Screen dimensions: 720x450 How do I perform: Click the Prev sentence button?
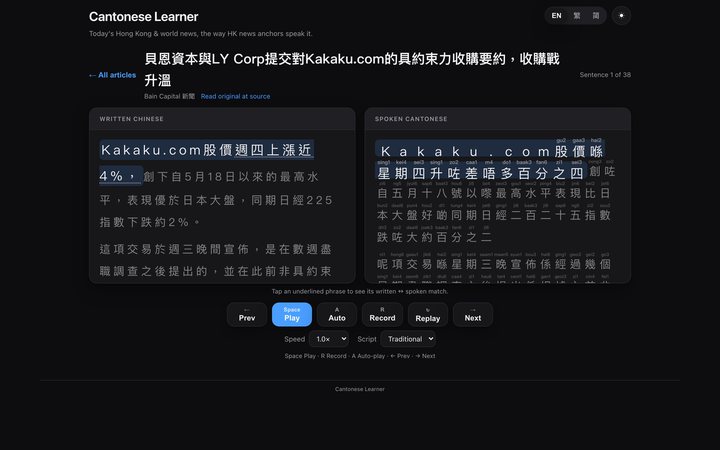pyautogui.click(x=247, y=315)
